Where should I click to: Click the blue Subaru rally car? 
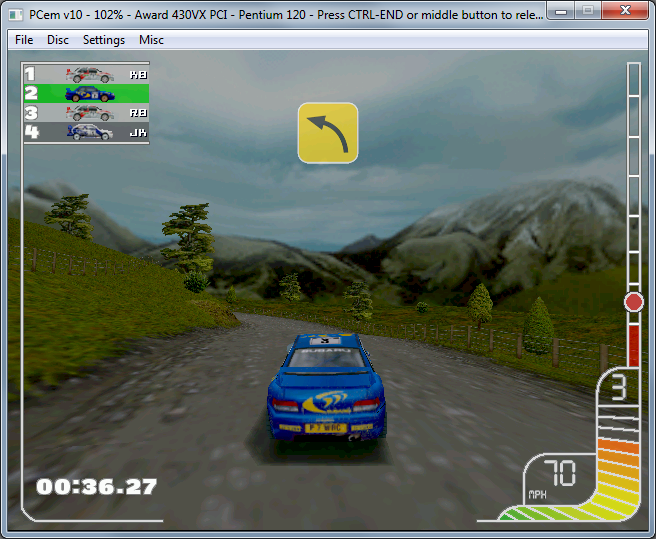[326, 388]
